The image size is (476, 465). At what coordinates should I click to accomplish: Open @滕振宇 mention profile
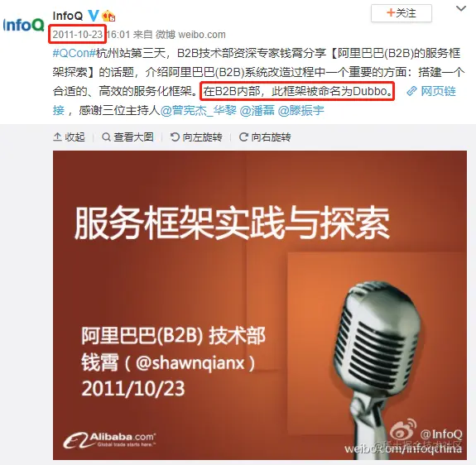[301, 110]
